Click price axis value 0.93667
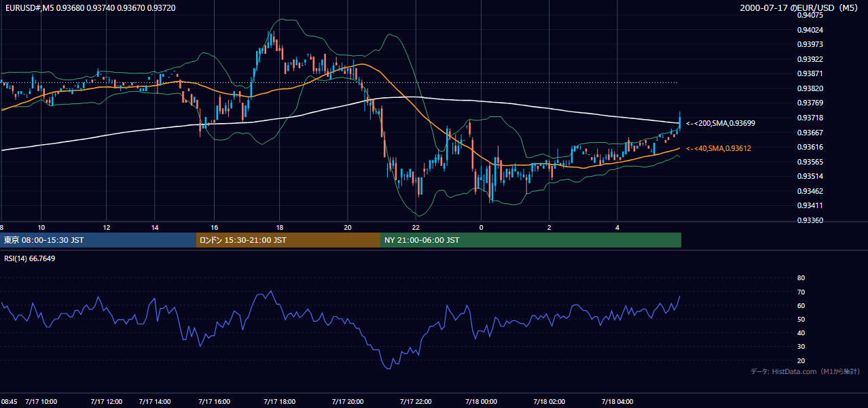Viewport: 868px width, 408px height. [x=810, y=133]
